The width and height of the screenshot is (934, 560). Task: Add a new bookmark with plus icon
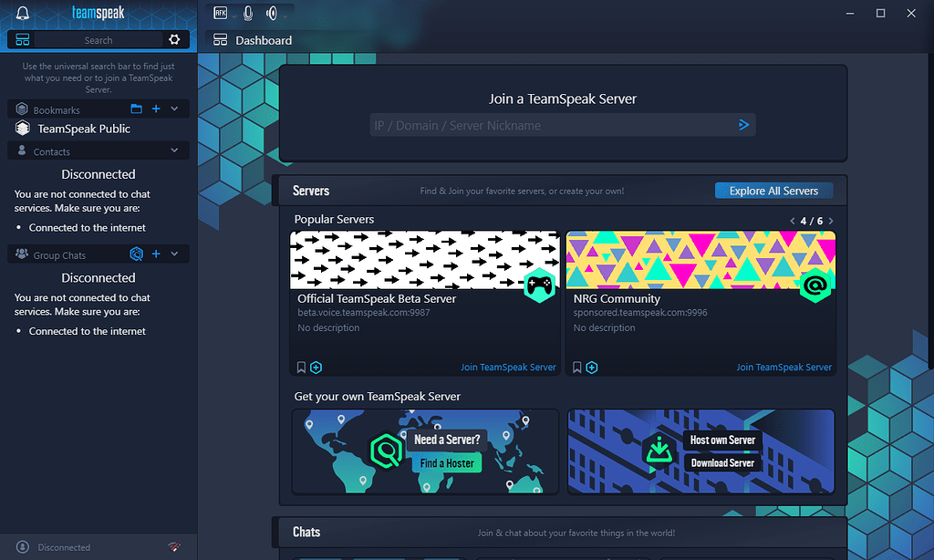(156, 109)
